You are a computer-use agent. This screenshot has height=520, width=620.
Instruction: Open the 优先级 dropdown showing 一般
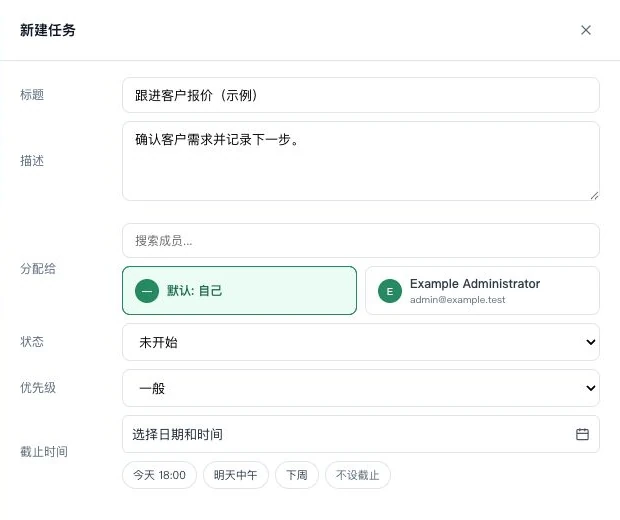(361, 388)
